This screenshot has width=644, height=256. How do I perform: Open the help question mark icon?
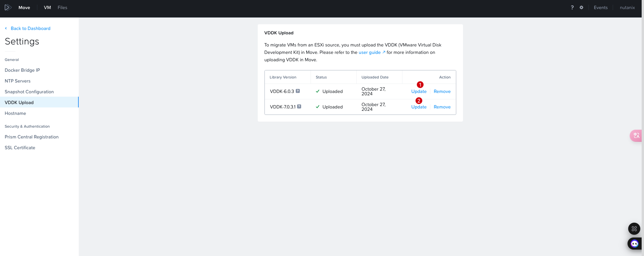click(x=572, y=7)
